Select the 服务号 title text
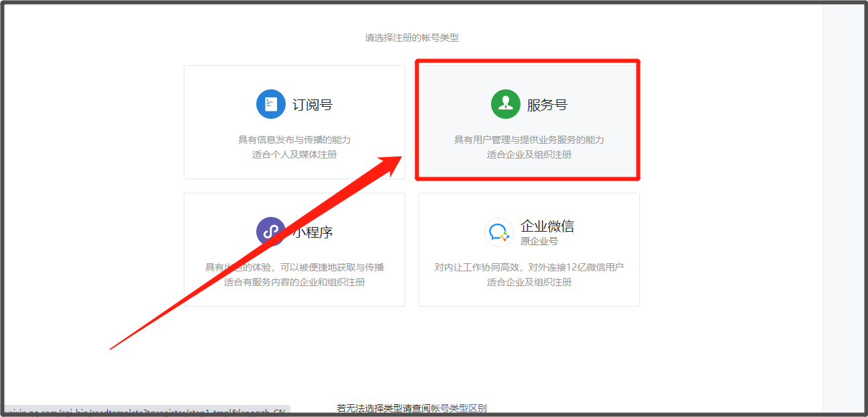Screen dimensions: 868x417 point(547,105)
